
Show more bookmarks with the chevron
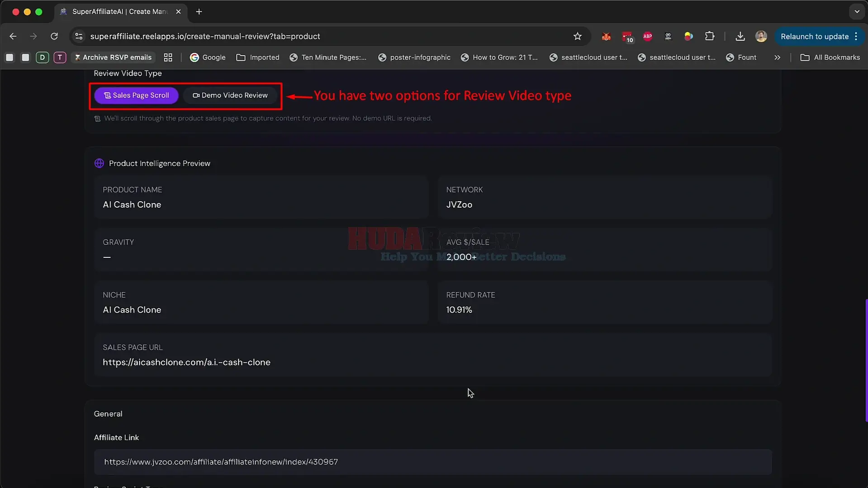coord(777,57)
